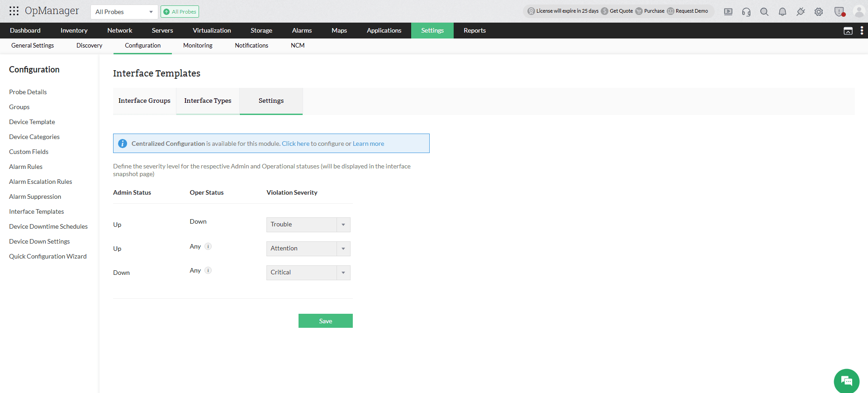This screenshot has width=868, height=393.
Task: Click the license expiry badge icon
Action: point(531,11)
